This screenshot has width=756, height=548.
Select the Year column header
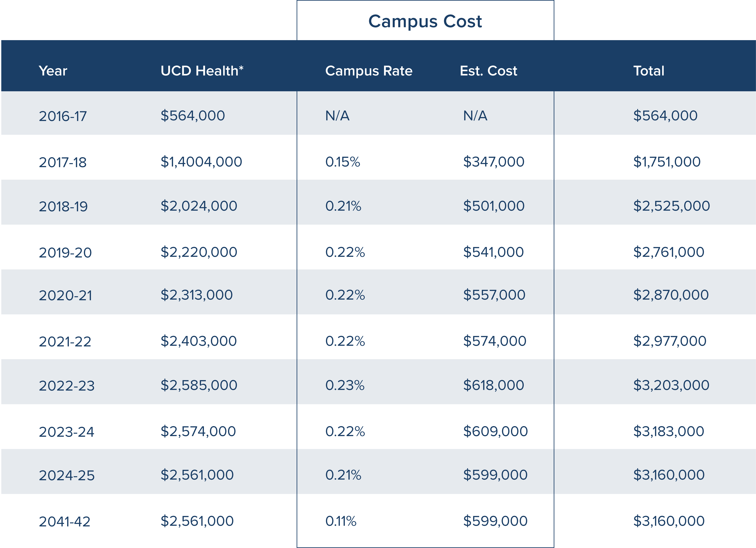click(x=53, y=71)
